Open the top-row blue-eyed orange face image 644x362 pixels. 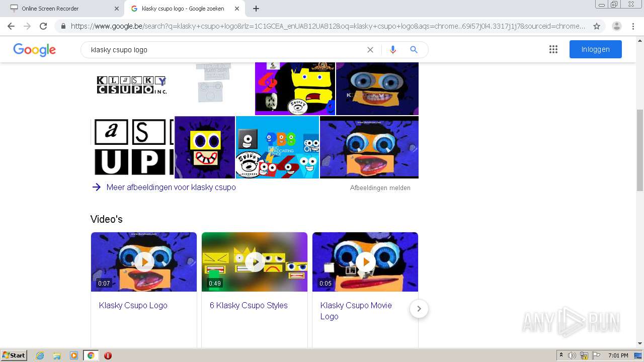(x=377, y=88)
